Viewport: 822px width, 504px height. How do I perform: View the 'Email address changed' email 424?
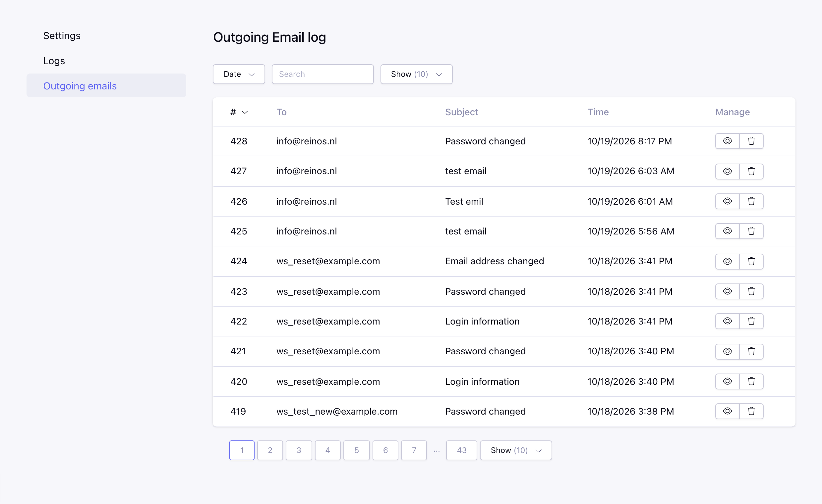(727, 261)
